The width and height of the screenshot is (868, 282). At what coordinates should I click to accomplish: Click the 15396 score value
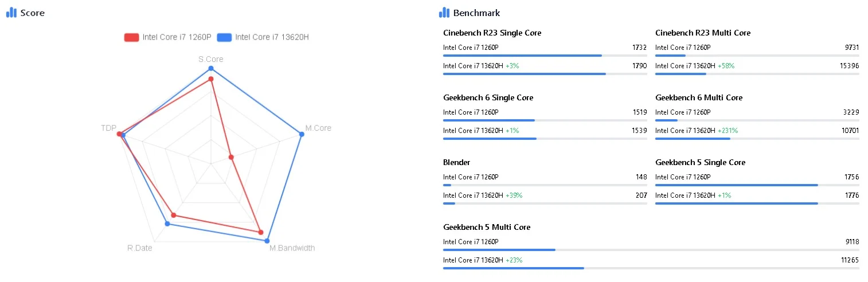point(849,66)
